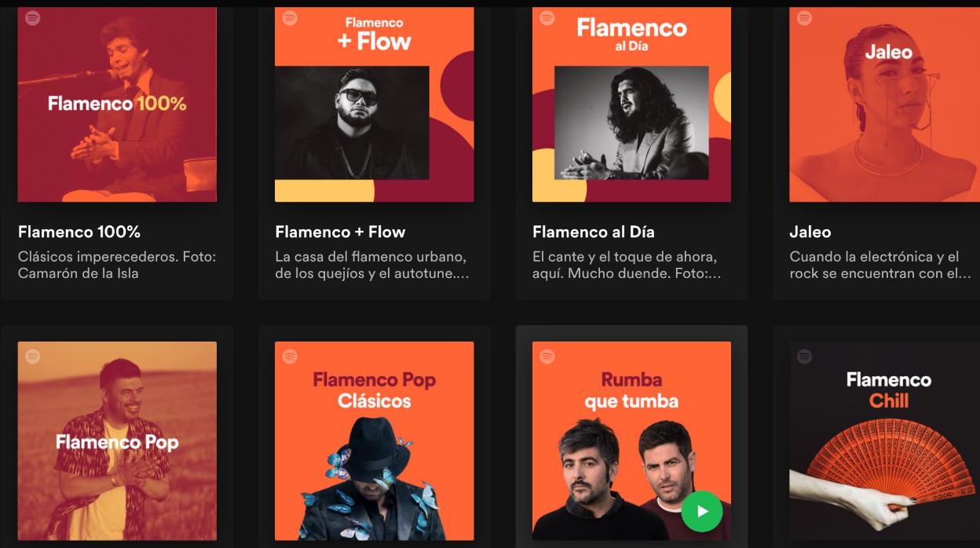Click Spotify logo on Flamenco Pop cover
This screenshot has width=980, height=548.
pos(32,356)
